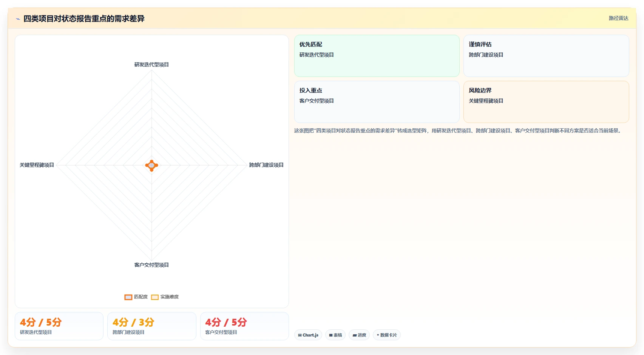Open the 谨慎评估 matrix card

pos(546,56)
